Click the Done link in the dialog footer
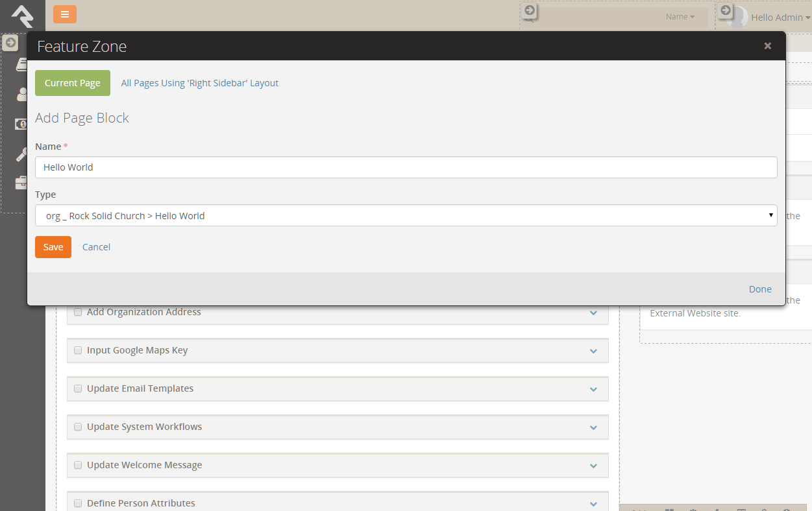This screenshot has height=511, width=812. coord(760,289)
